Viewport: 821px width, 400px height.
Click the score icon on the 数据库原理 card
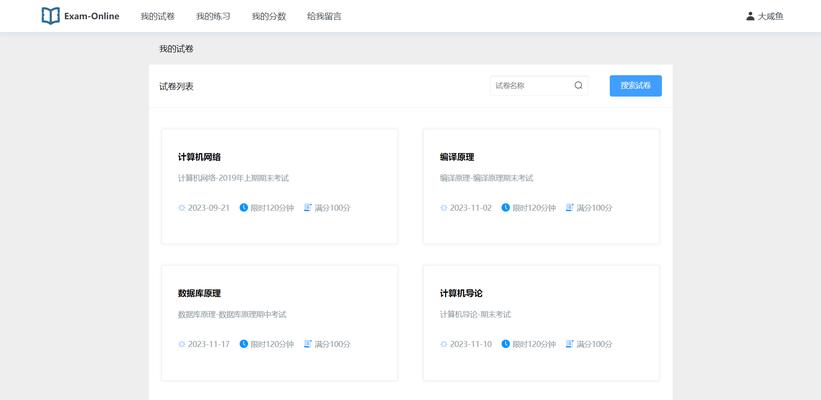tap(308, 343)
